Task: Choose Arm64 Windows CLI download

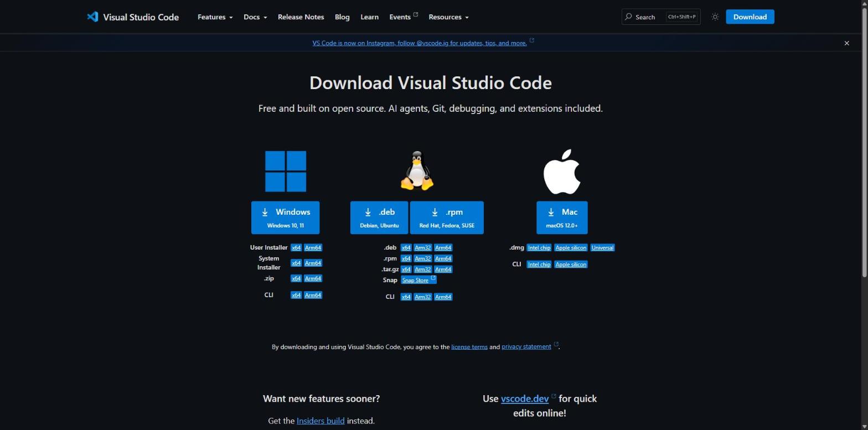Action: [x=313, y=296]
